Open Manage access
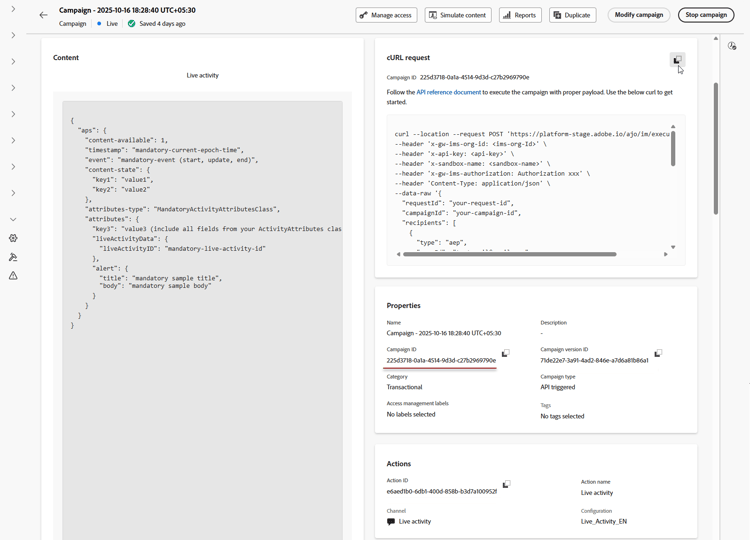This screenshot has height=540, width=750. [386, 15]
